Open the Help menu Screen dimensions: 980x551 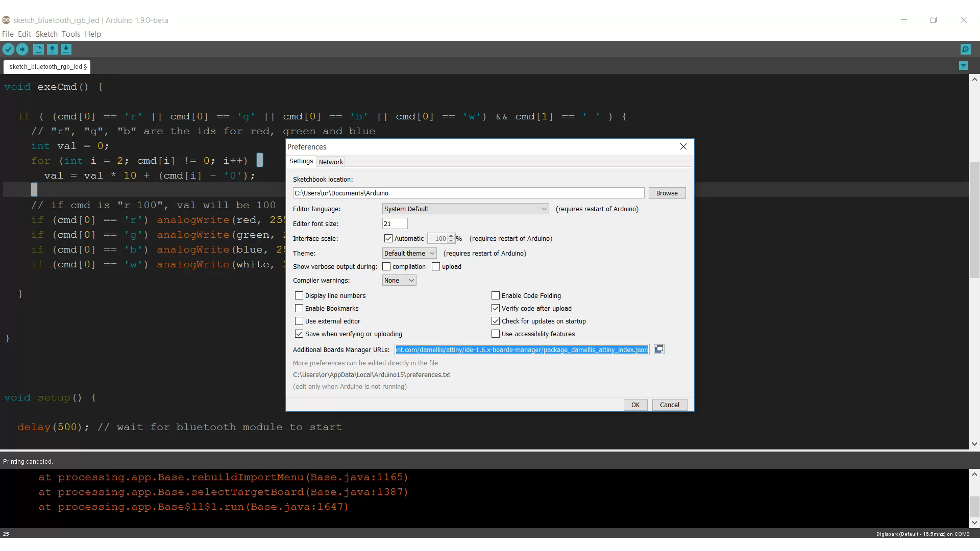coord(93,34)
